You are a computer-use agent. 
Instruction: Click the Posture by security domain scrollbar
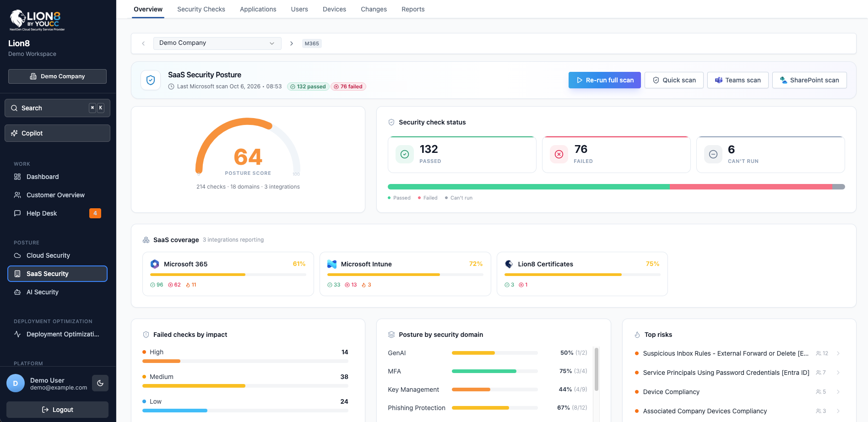coord(597,369)
